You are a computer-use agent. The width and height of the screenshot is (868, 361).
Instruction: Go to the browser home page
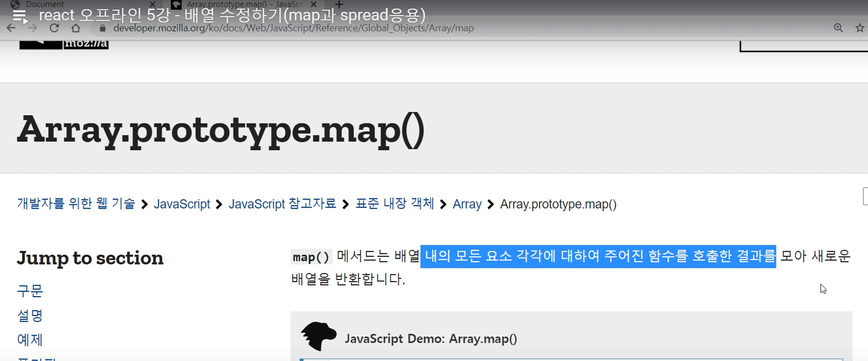coord(76,28)
